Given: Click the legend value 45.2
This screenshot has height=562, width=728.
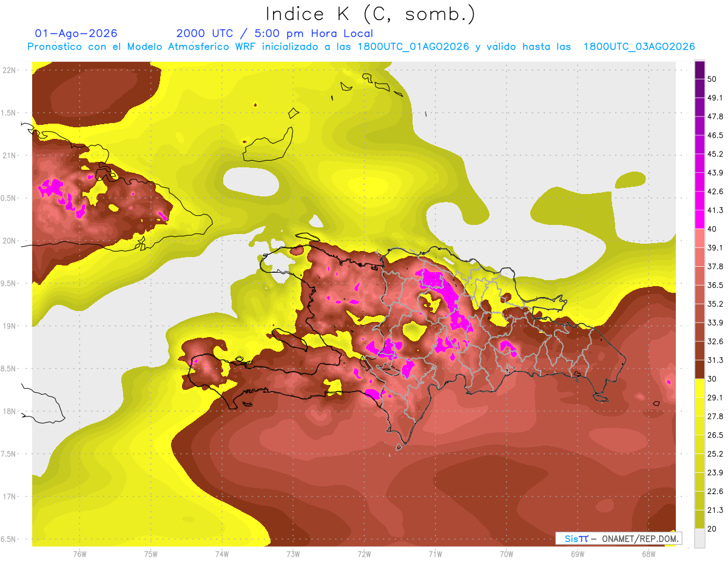Looking at the screenshot, I should tap(715, 154).
